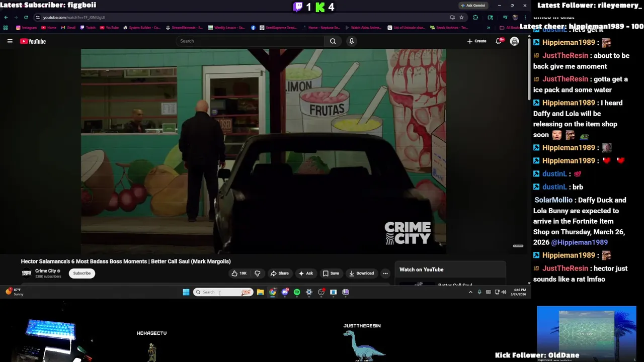Open the weather widget showing 87°F

tap(15, 292)
